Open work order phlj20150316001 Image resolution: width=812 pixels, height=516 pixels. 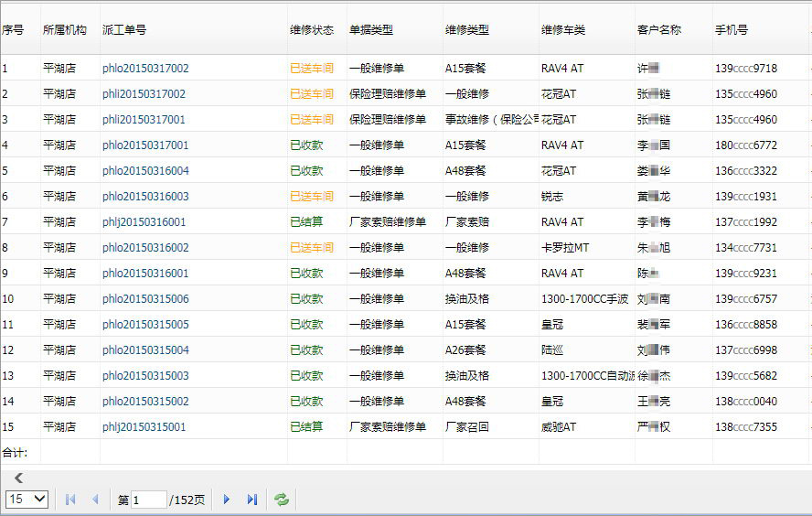[144, 222]
